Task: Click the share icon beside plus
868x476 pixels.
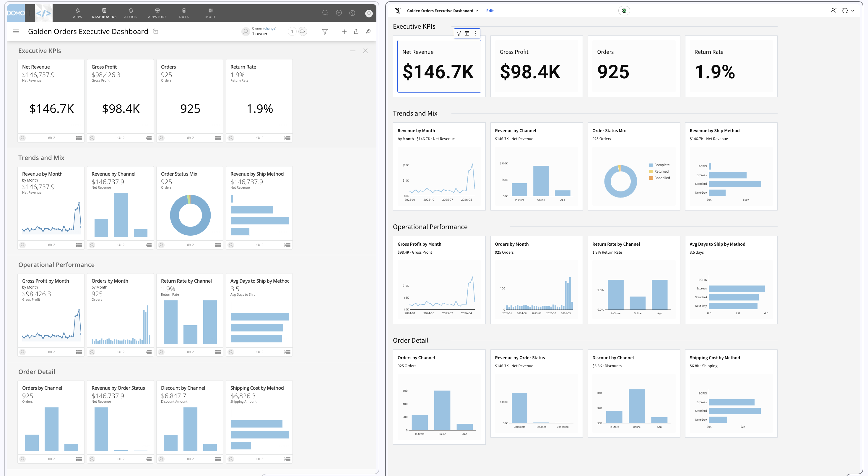Action: [356, 31]
